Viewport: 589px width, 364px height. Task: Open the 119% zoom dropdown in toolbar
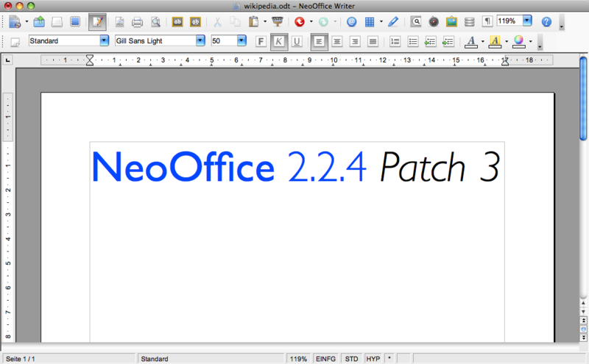[x=527, y=21]
